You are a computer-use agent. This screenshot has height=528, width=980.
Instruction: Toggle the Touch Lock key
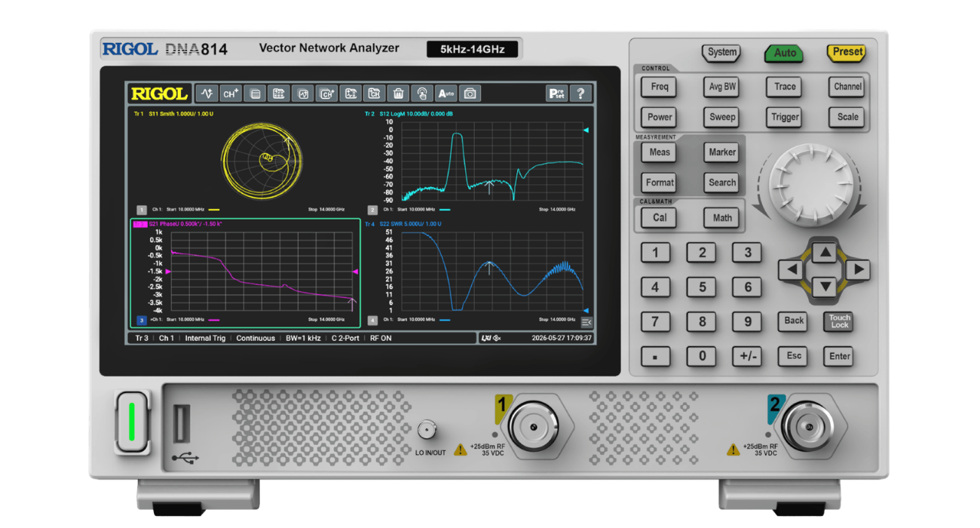[x=840, y=321]
